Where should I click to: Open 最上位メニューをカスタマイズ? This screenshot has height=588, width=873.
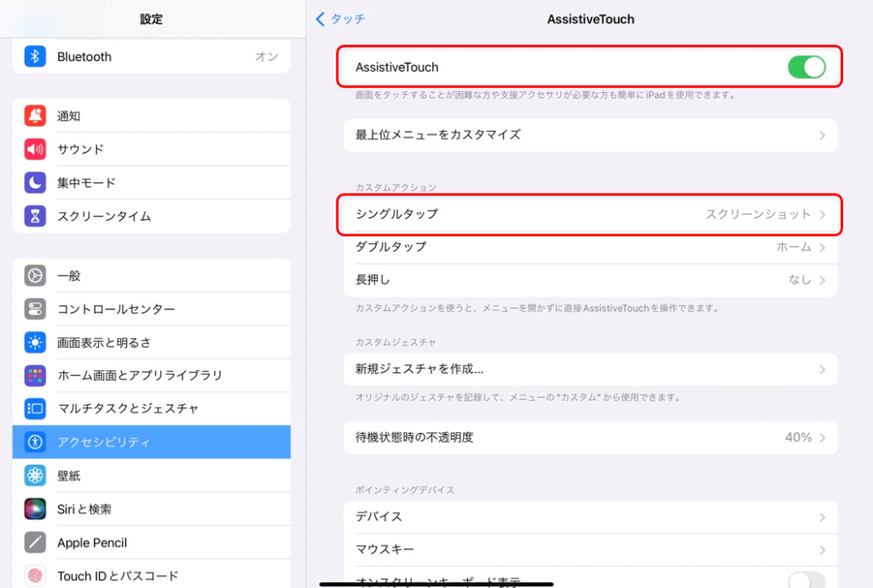(x=590, y=135)
